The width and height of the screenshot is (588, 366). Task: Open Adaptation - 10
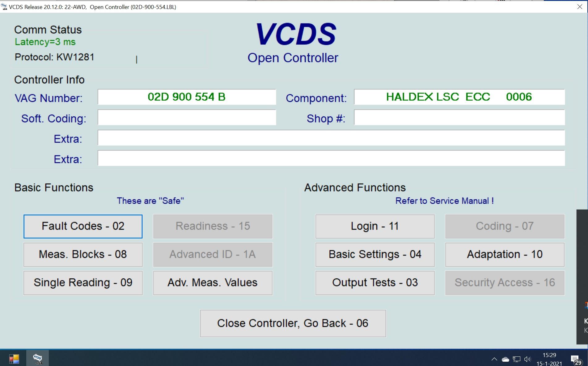click(505, 255)
